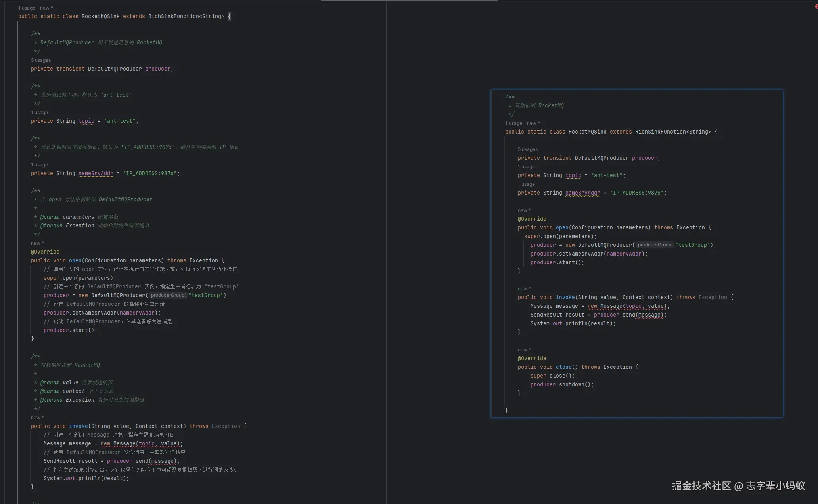Screen dimensions: 818x504
Task: Click the "ant-test" string value in right pane
Action: pyautogui.click(x=607, y=175)
